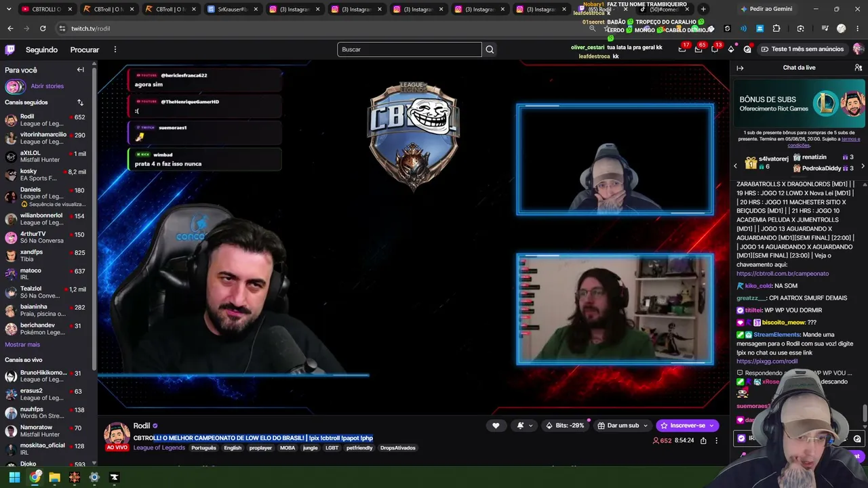Sort the Canais seguidos list

80,102
